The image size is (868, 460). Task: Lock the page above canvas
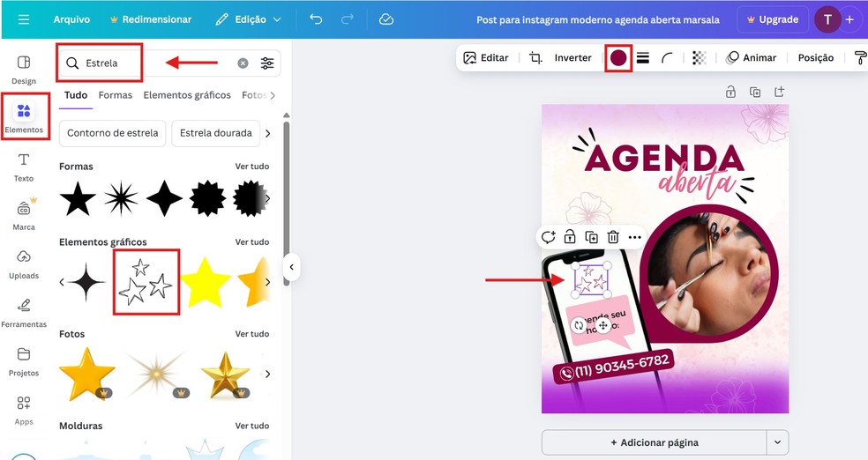[x=730, y=92]
